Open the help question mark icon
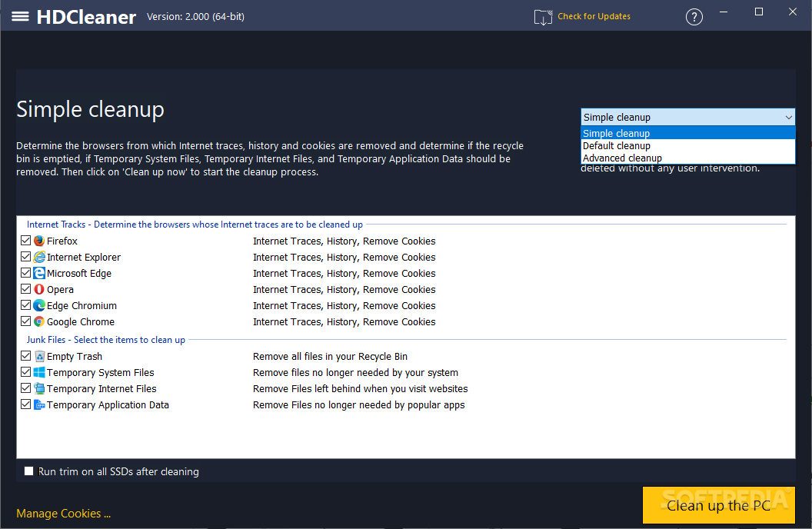The width and height of the screenshot is (812, 529). pyautogui.click(x=694, y=17)
